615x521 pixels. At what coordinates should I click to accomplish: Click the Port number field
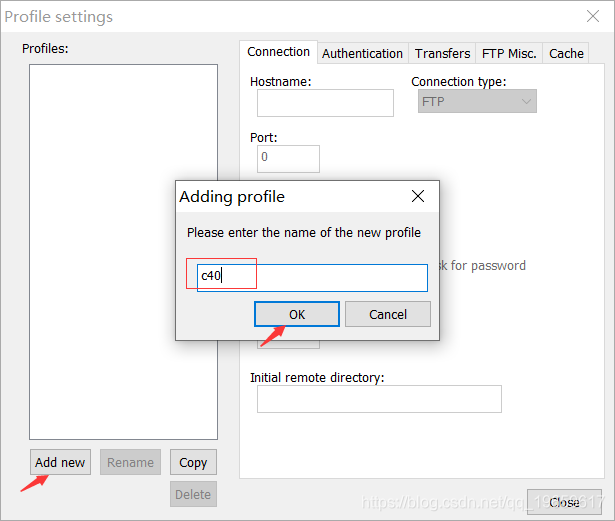point(288,159)
